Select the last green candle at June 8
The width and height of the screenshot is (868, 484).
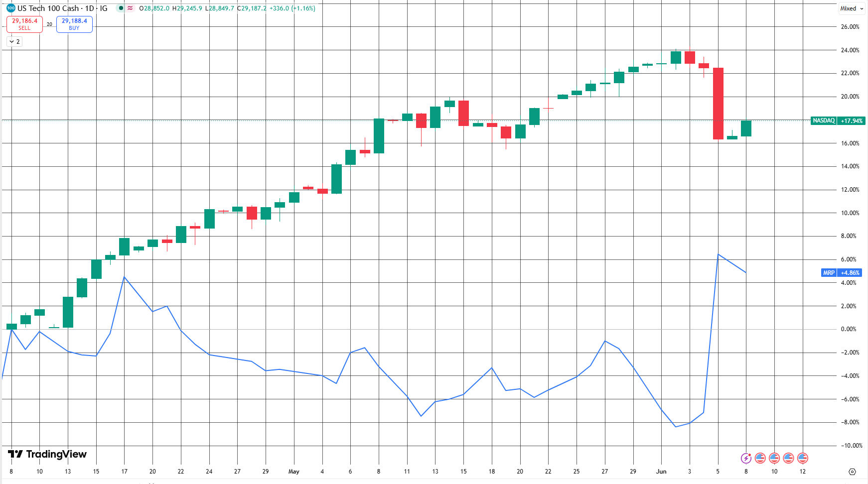click(x=746, y=128)
